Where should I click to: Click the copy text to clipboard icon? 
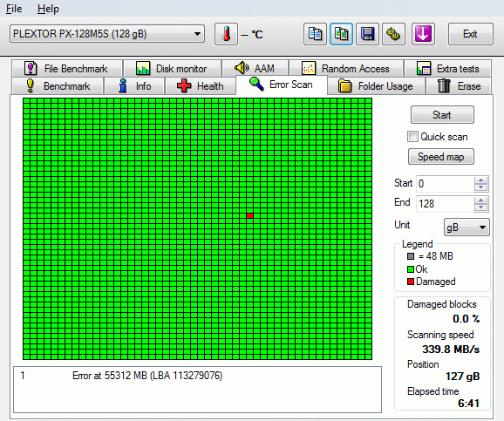point(315,34)
